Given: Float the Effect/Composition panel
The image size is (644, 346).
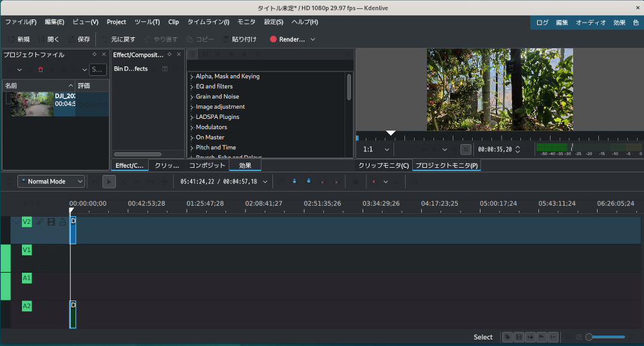Looking at the screenshot, I should (169, 54).
